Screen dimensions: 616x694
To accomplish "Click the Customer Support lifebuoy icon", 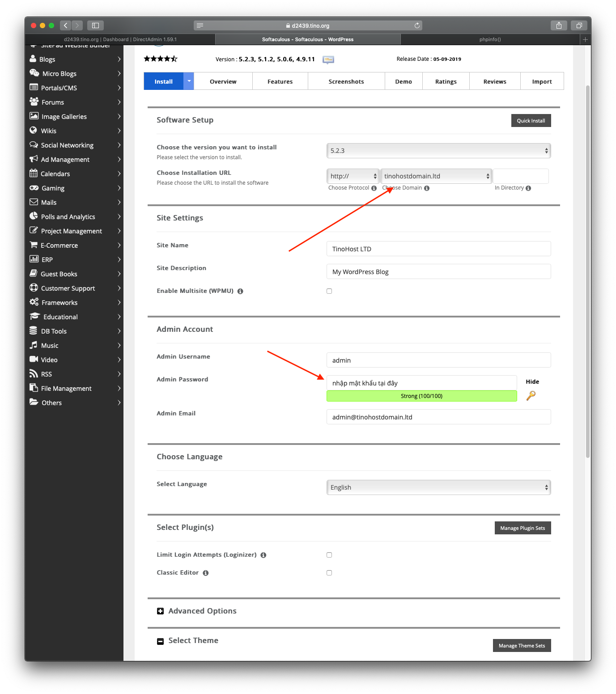I will point(34,288).
